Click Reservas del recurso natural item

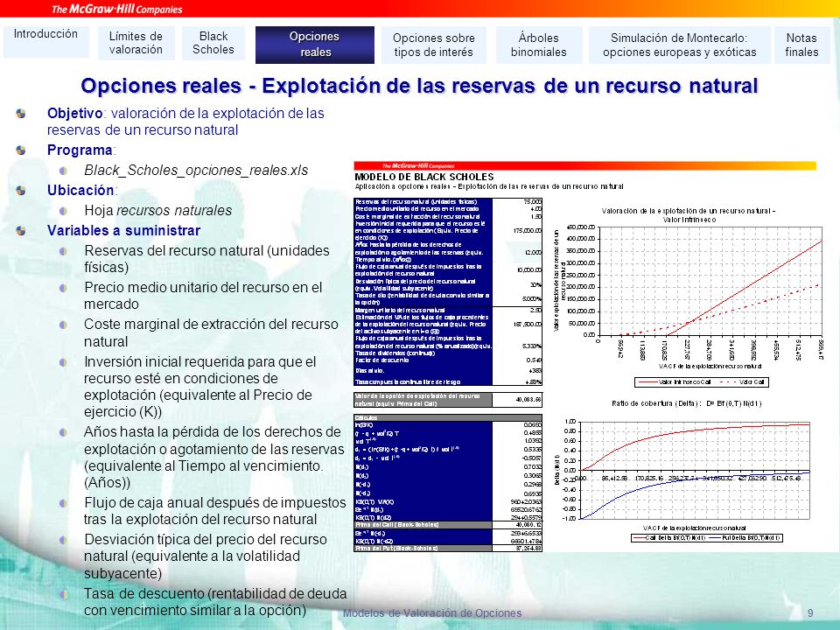pos(206,259)
